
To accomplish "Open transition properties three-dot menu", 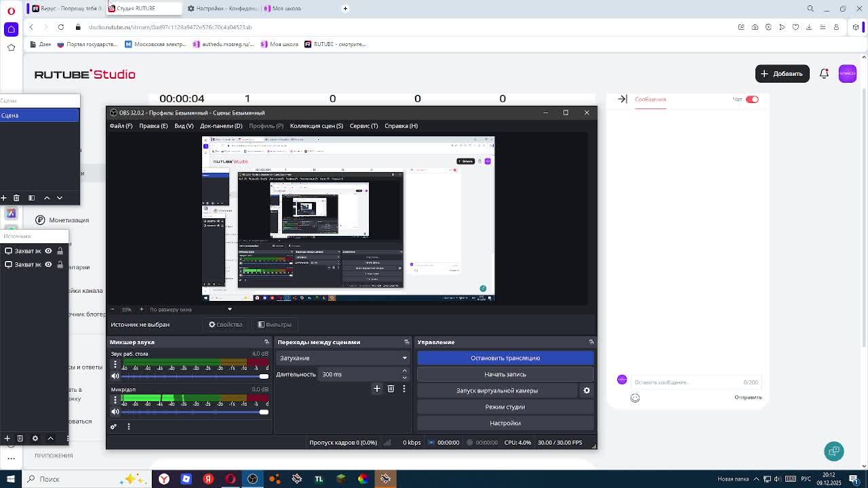I will (x=404, y=389).
